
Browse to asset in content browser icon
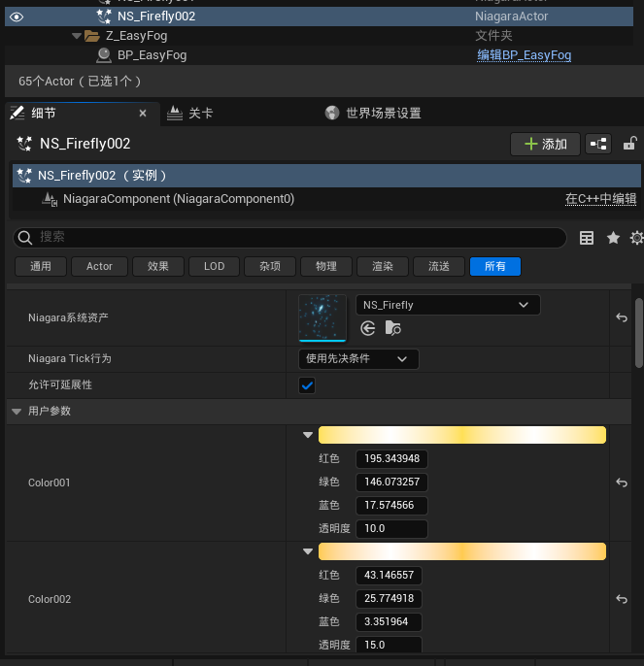(x=392, y=328)
